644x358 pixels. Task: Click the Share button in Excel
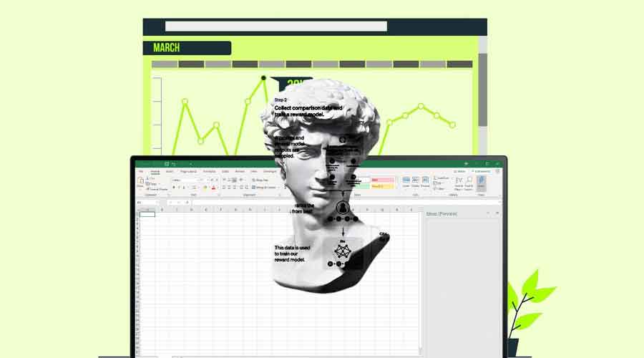tap(459, 171)
